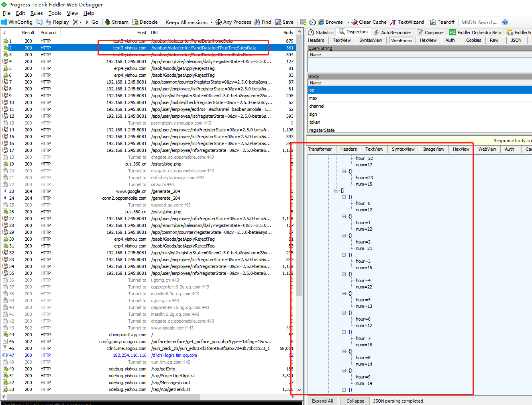Toggle Stream mode in toolbar
The width and height of the screenshot is (532, 405).
click(116, 22)
